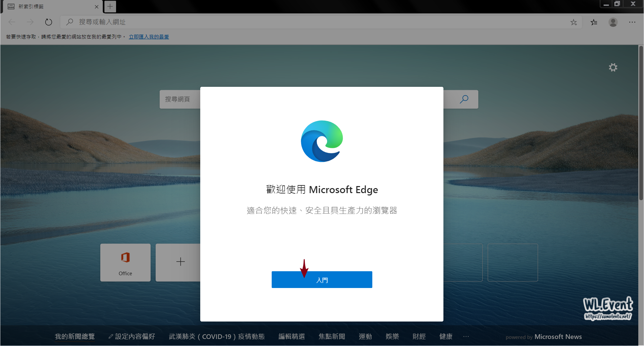Open the browser settings and more menu
Image resolution: width=644 pixels, height=346 pixels.
pyautogui.click(x=632, y=22)
